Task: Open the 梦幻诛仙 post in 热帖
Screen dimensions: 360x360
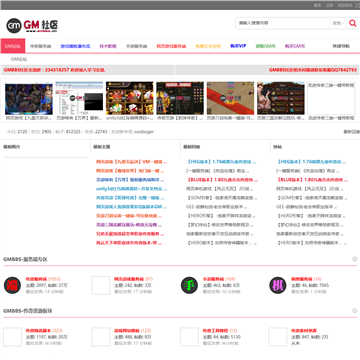Action: click(x=311, y=225)
